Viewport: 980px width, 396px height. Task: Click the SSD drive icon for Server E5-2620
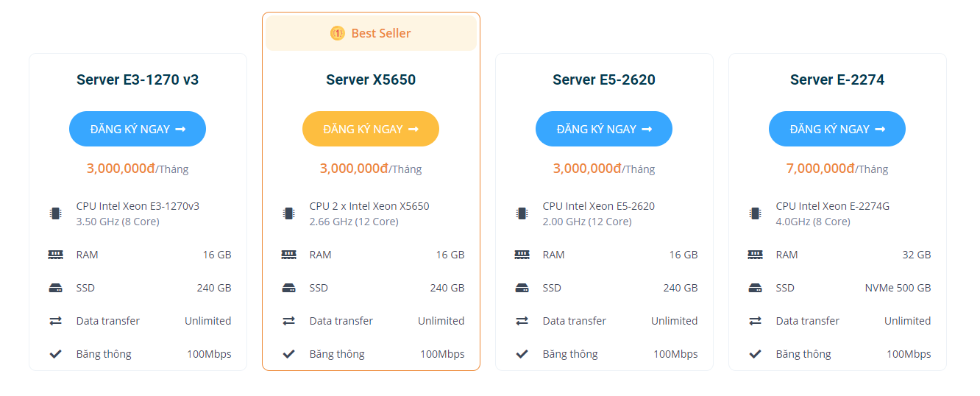[x=522, y=288]
